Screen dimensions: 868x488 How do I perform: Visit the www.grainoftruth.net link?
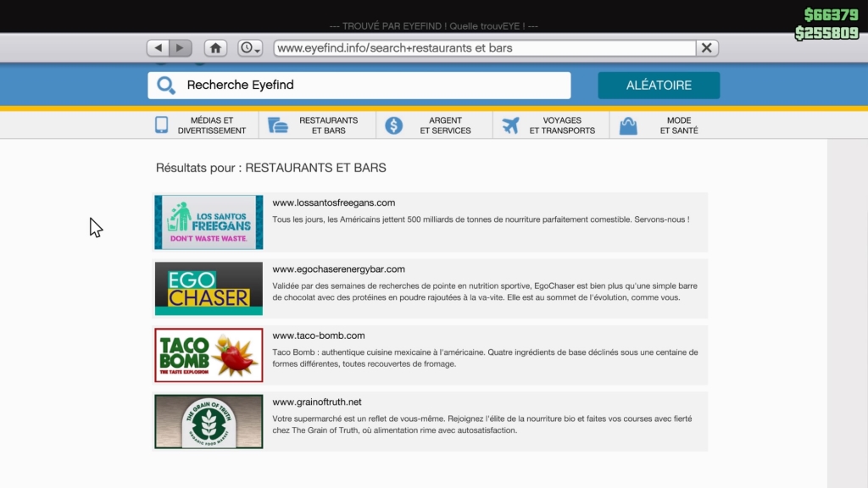point(317,402)
